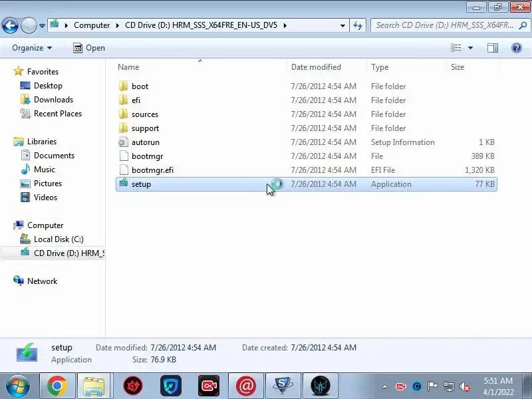Open Windows Help question mark icon
This screenshot has height=399, width=532.
[517, 48]
